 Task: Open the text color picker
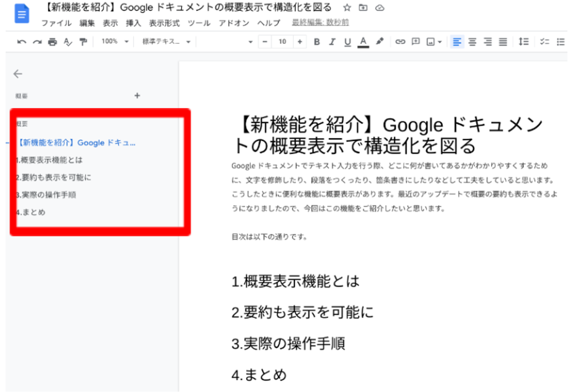tap(363, 42)
